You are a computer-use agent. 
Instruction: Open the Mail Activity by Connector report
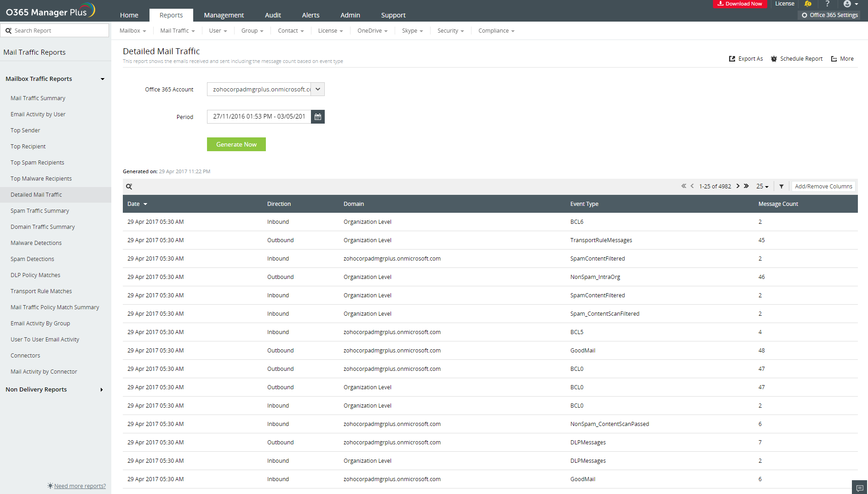click(x=44, y=372)
